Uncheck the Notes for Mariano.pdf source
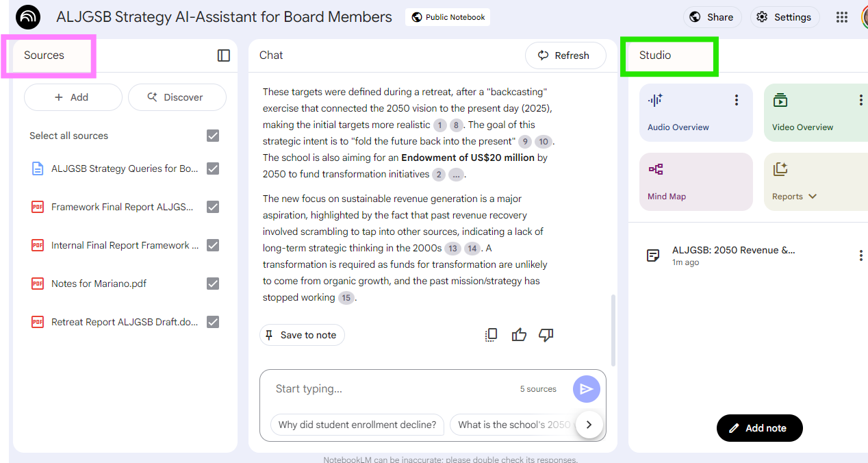Screen dimensions: 868x463 coord(213,284)
